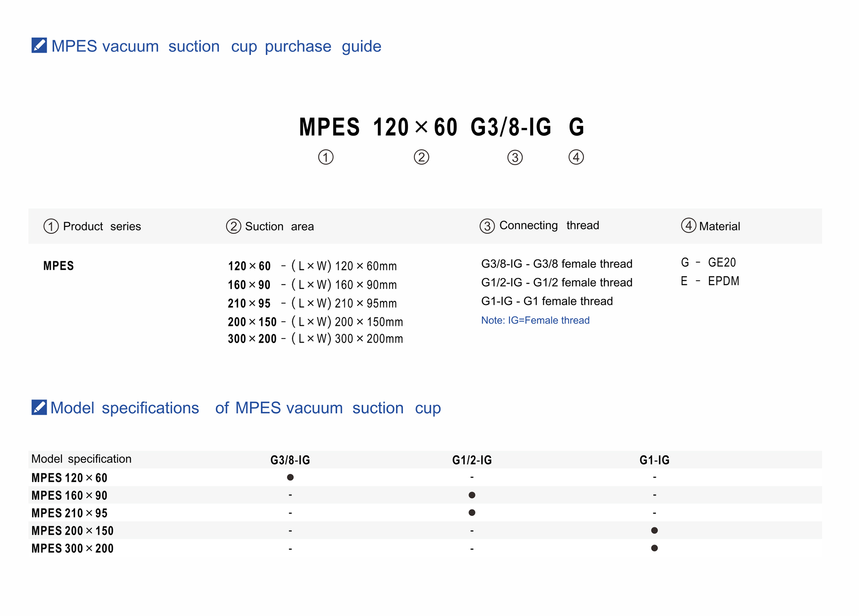Image resolution: width=859 pixels, height=616 pixels.
Task: Click the purchase guide heading pencil icon
Action: 39,45
